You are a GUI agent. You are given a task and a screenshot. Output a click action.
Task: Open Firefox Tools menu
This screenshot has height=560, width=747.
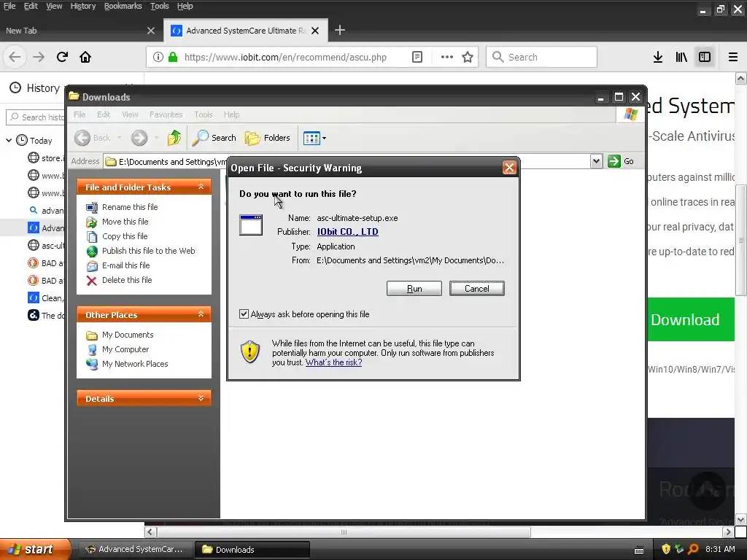[x=160, y=6]
